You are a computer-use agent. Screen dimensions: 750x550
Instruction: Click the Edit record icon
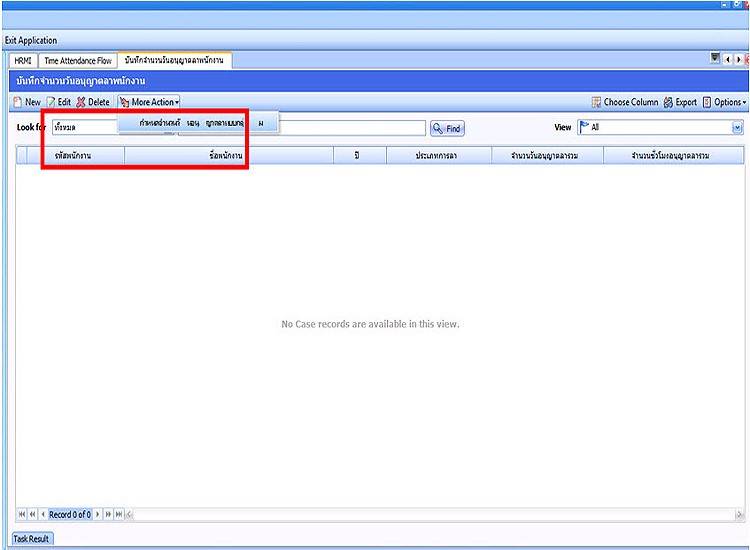[x=50, y=102]
